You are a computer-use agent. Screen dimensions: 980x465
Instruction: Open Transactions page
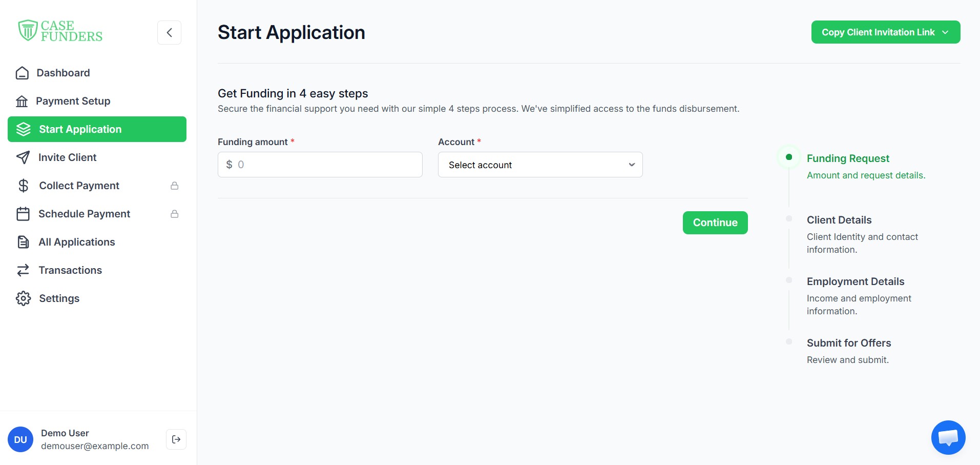(97, 270)
